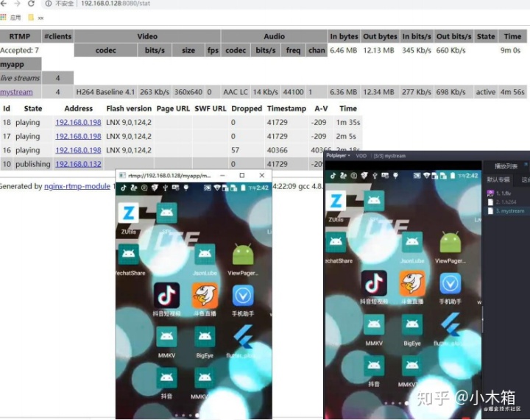This screenshot has width=530, height=420.
Task: Open the xx bookmark folder
Action: pos(36,18)
